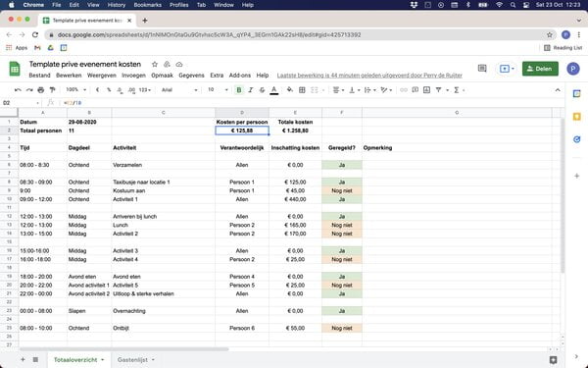This screenshot has width=588, height=368.
Task: Click the undo arrow in the toolbar
Action: coord(18,90)
